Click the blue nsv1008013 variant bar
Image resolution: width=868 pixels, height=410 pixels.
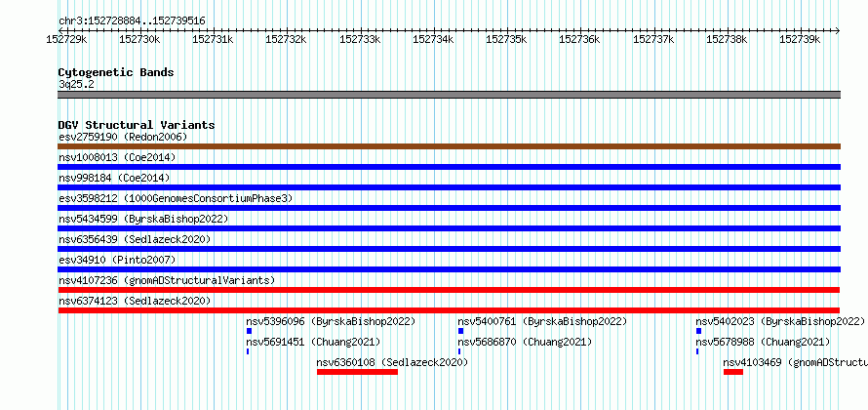pos(449,167)
